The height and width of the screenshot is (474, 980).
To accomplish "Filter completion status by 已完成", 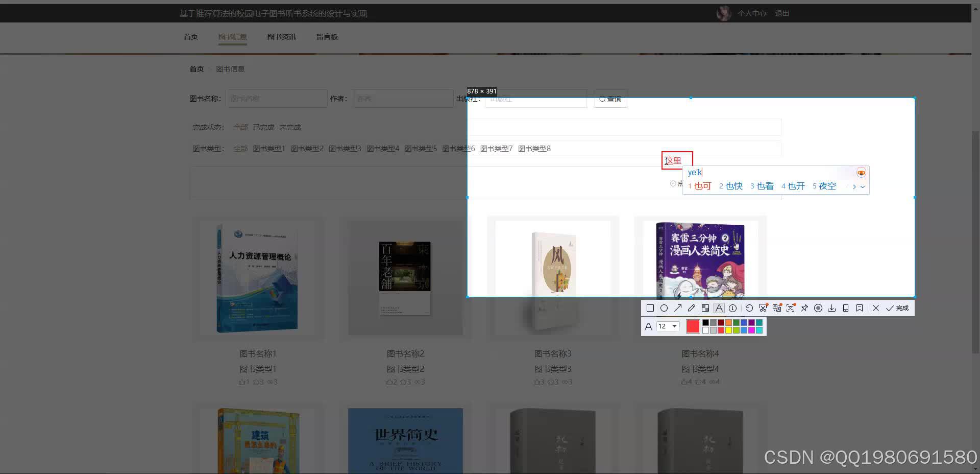I will [263, 127].
